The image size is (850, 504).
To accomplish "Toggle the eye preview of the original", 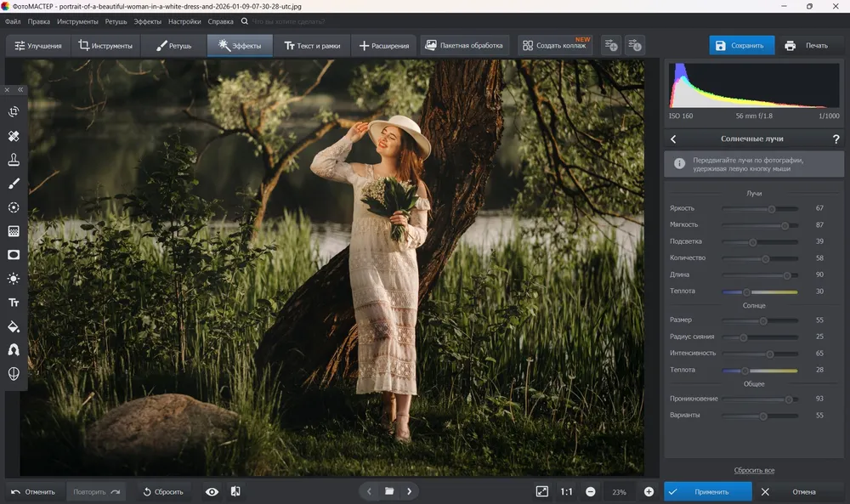I will point(212,491).
